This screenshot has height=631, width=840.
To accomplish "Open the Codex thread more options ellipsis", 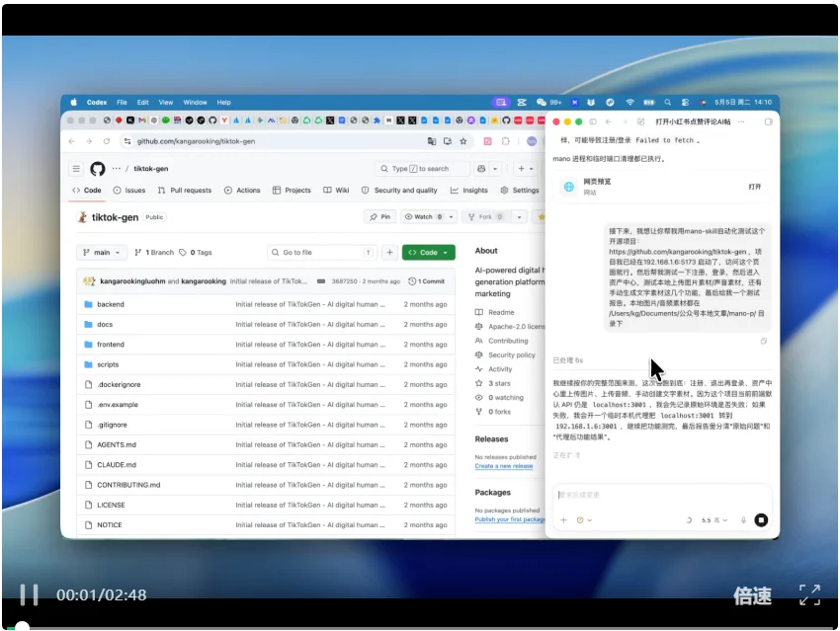I will pos(741,121).
